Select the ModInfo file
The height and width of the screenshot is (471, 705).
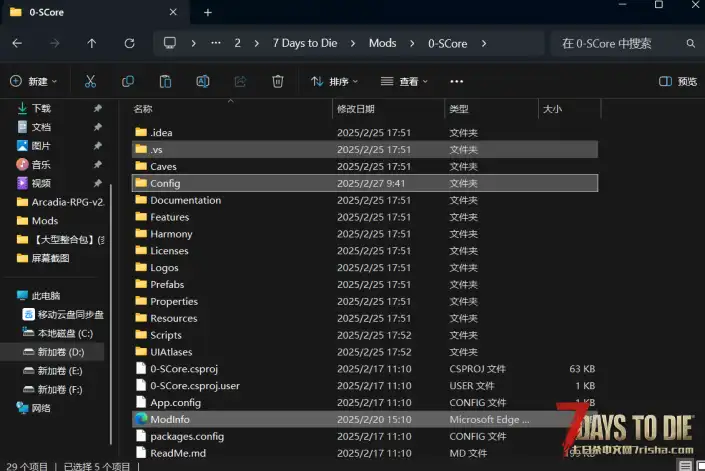[365, 419]
